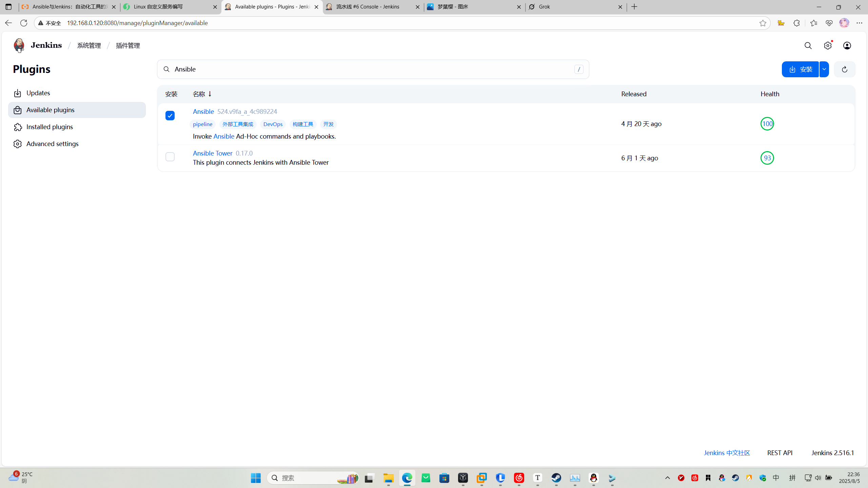This screenshot has width=868, height=488.
Task: Open browser extensions puzzle icon
Action: tap(796, 23)
